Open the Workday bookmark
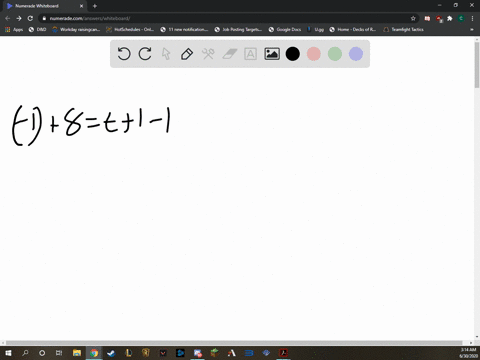The image size is (480, 360). click(x=76, y=29)
